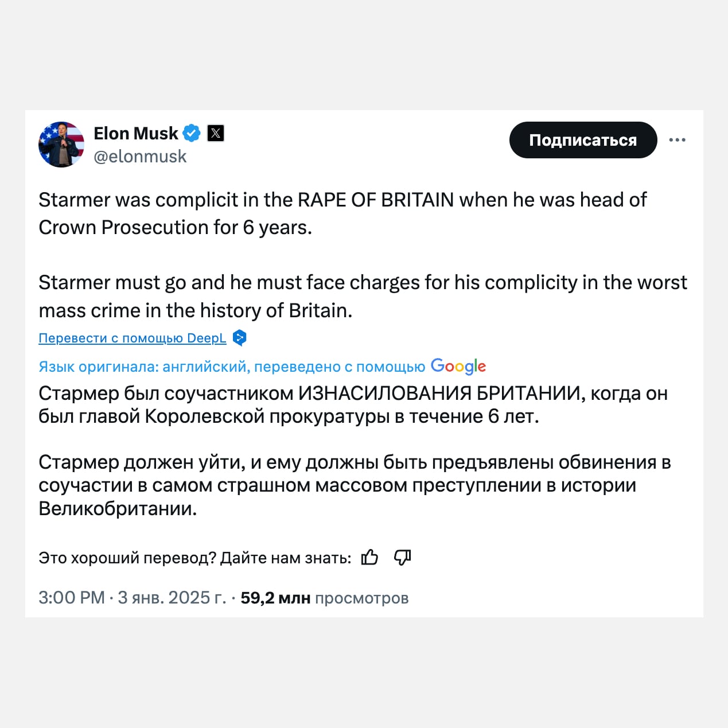Click the X affiliation badge icon

pyautogui.click(x=216, y=134)
